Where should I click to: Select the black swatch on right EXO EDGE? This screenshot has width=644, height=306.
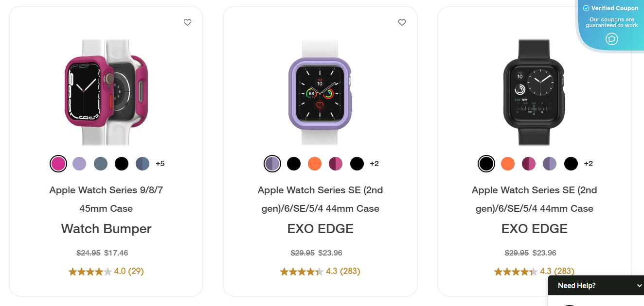(486, 164)
